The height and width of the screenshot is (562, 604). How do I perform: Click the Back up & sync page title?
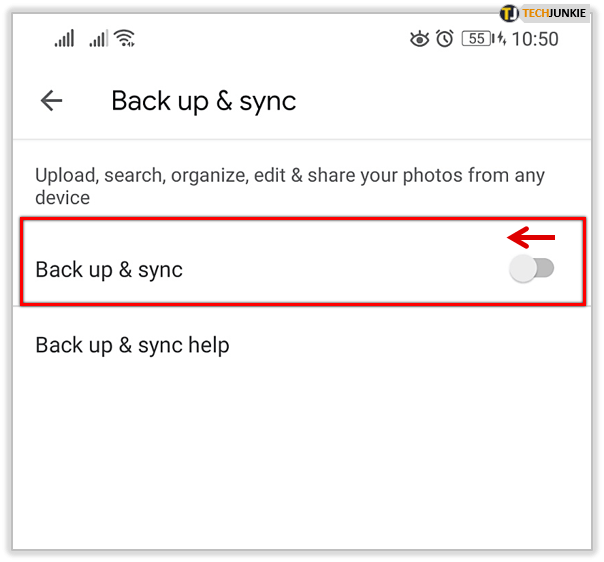click(203, 100)
